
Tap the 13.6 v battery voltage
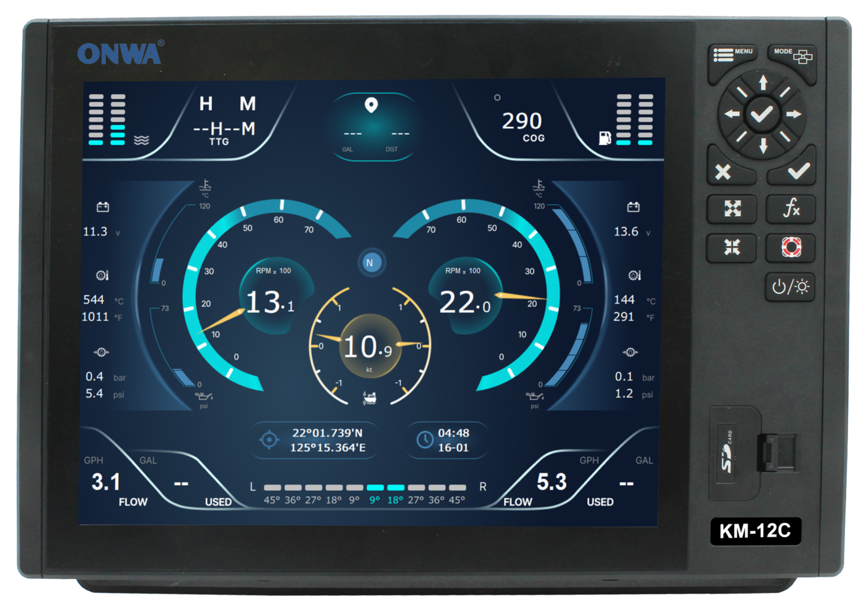626,232
